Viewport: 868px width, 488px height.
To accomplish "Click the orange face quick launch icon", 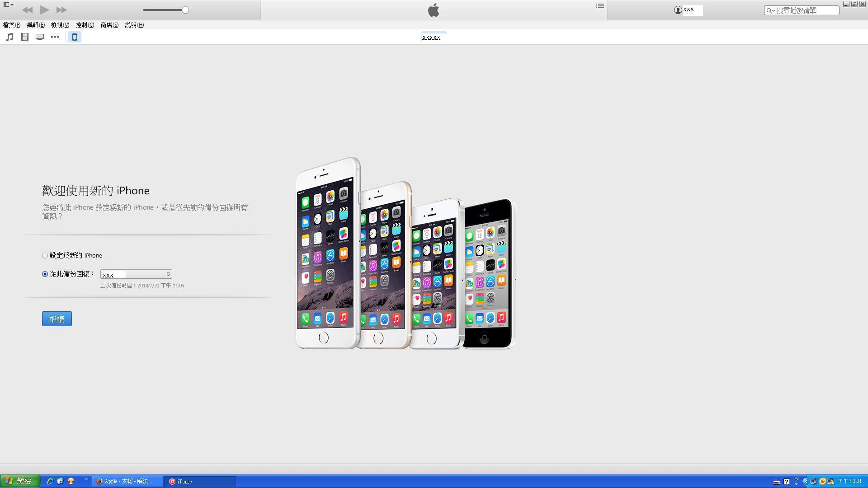I will point(71,481).
